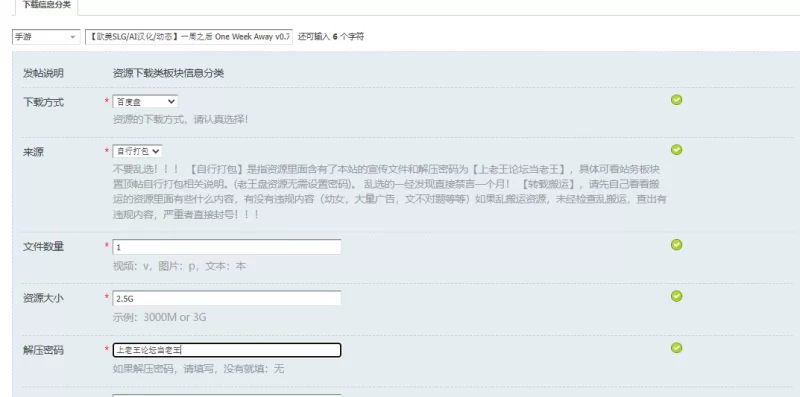Click the 下载方式 label

coord(43,102)
